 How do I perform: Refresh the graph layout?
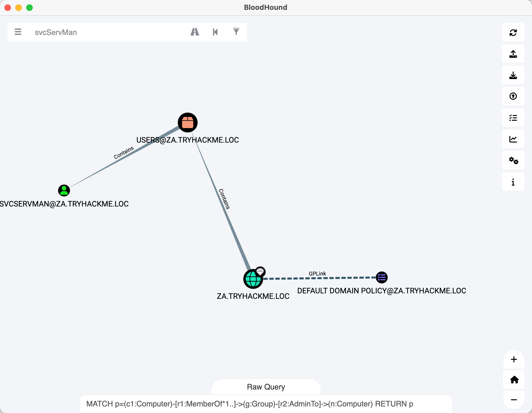pyautogui.click(x=513, y=33)
